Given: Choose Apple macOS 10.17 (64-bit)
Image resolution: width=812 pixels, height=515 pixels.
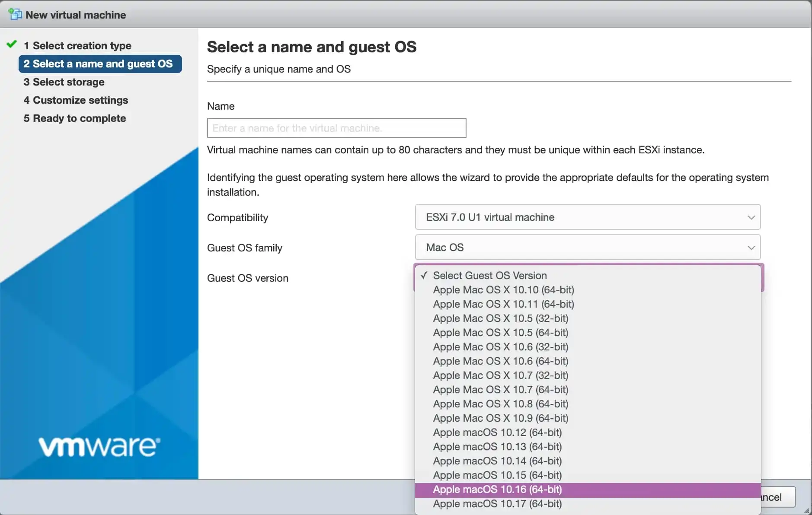Looking at the screenshot, I should pos(497,504).
